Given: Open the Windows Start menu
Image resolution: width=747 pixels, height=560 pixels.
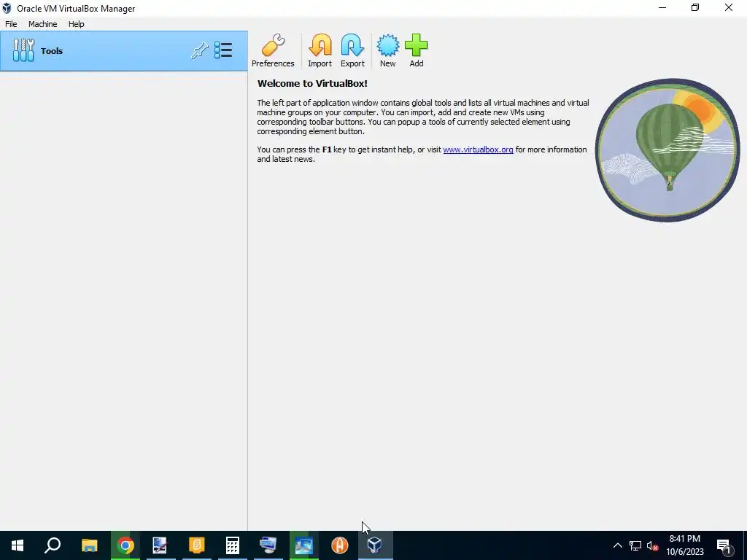Looking at the screenshot, I should [18, 545].
